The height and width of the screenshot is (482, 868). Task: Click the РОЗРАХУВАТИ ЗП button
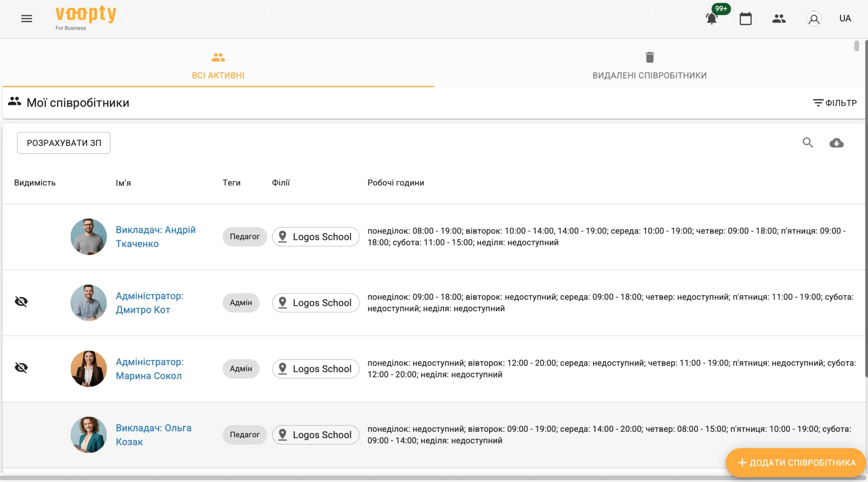64,143
